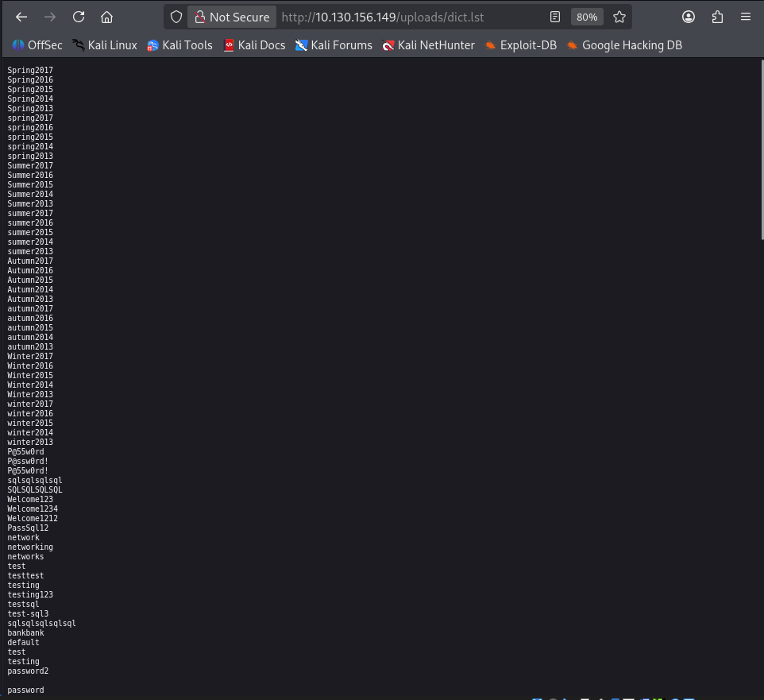
Task: Click the Welcome123 entry
Action: (30, 499)
